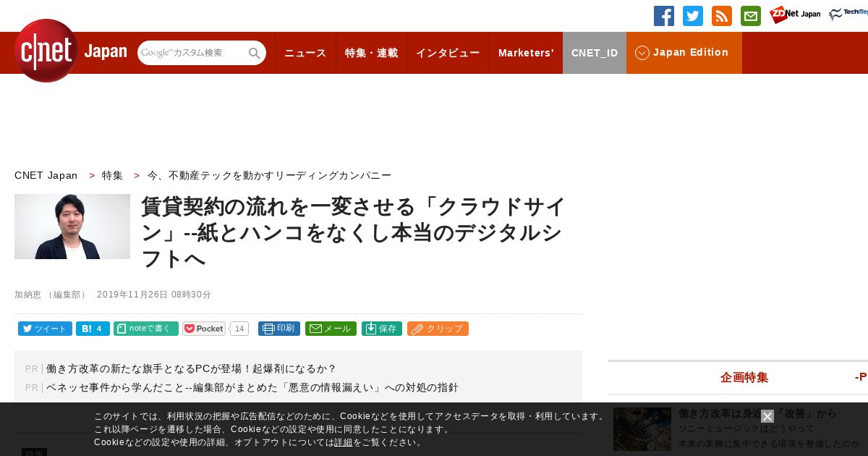The width and height of the screenshot is (868, 456).
Task: Expand the Japan Edition dropdown
Action: (684, 53)
